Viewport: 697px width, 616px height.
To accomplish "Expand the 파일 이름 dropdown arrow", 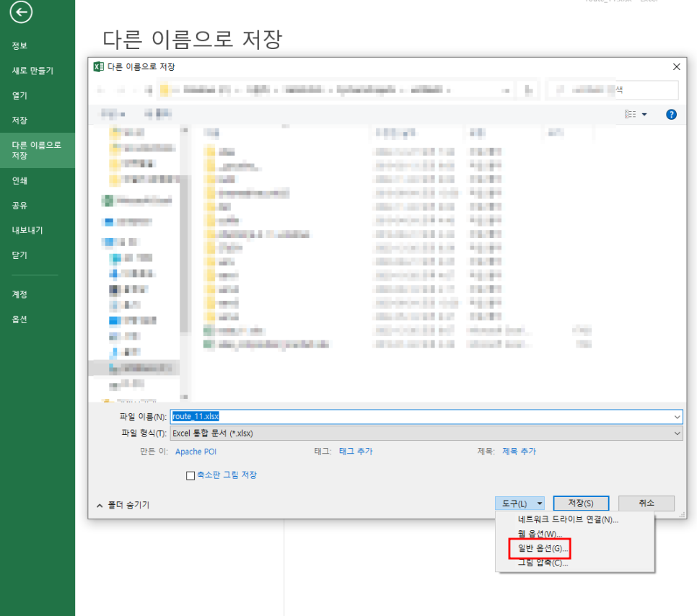I will pyautogui.click(x=677, y=416).
